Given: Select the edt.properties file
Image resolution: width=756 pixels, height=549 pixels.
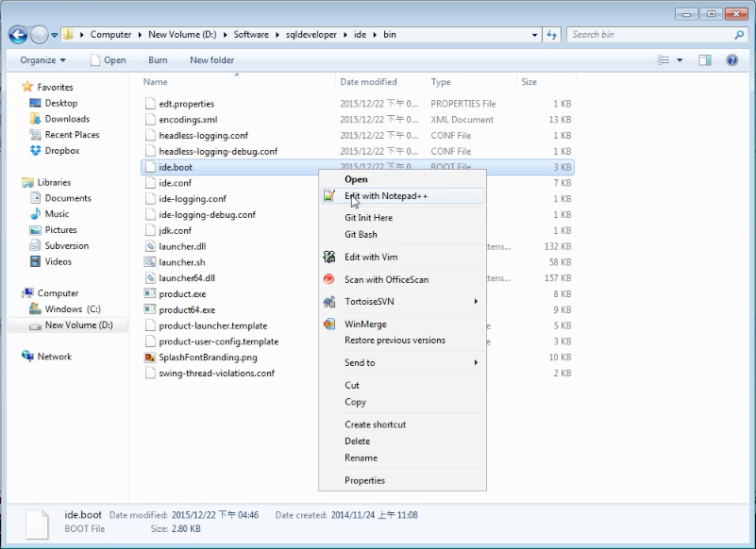Looking at the screenshot, I should pyautogui.click(x=187, y=104).
